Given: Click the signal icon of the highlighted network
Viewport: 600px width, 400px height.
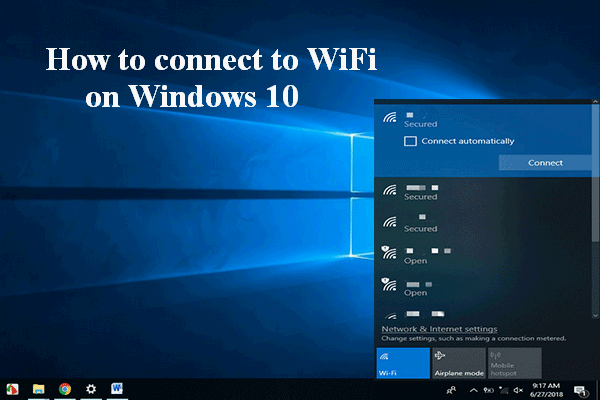Looking at the screenshot, I should click(x=390, y=117).
